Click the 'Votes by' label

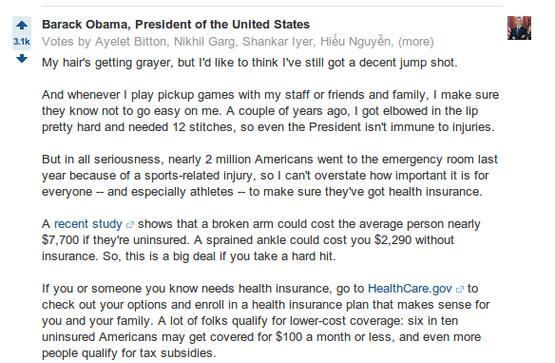(67, 42)
